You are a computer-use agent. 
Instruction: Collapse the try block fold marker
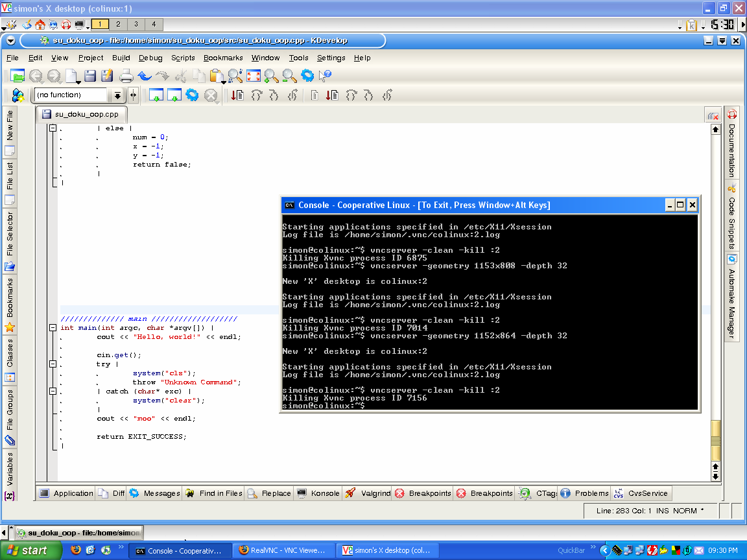53,364
